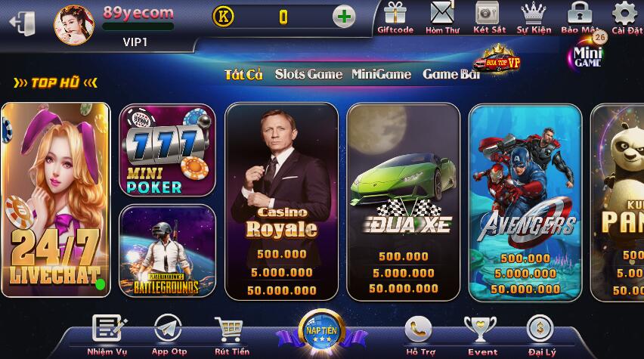The width and height of the screenshot is (644, 359).
Task: Open Hỗ Trợ phone support icon
Action: coord(418,329)
